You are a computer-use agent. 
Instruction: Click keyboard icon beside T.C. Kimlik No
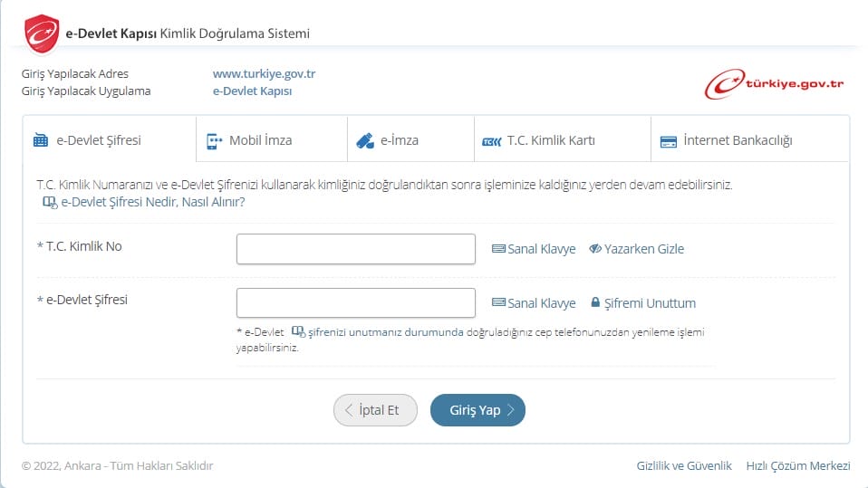click(x=498, y=249)
